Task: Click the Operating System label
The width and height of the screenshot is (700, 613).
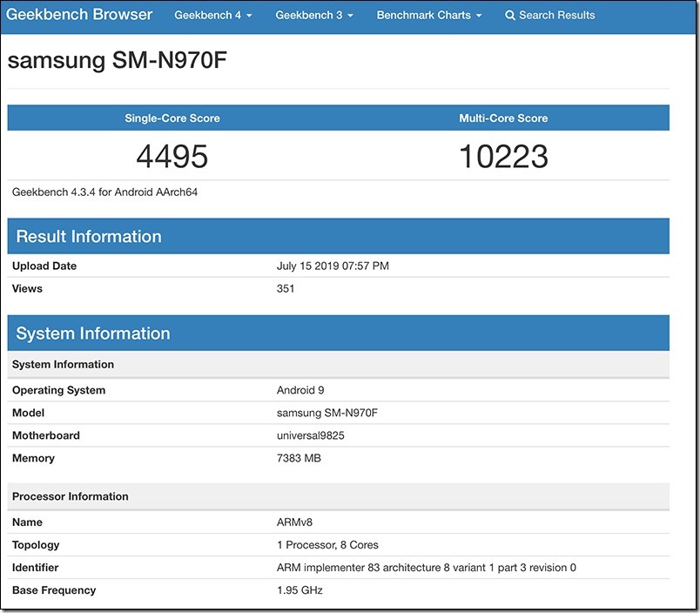Action: pos(59,390)
